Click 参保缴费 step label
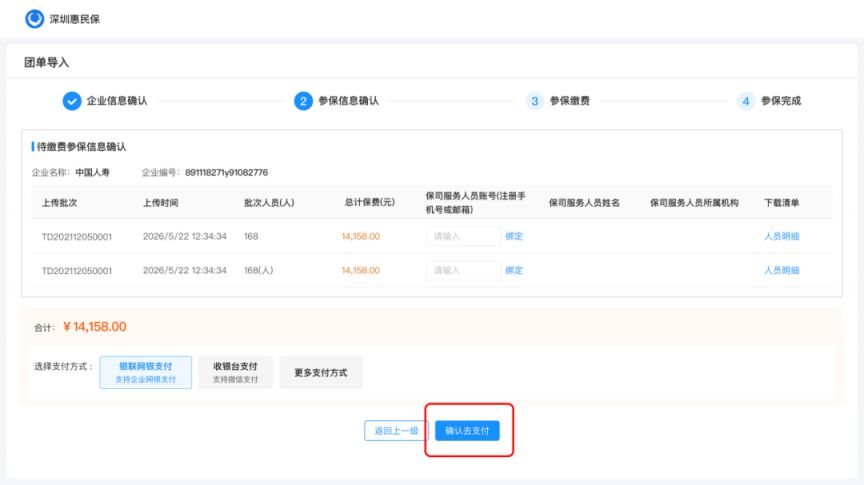The width and height of the screenshot is (864, 485). 570,101
